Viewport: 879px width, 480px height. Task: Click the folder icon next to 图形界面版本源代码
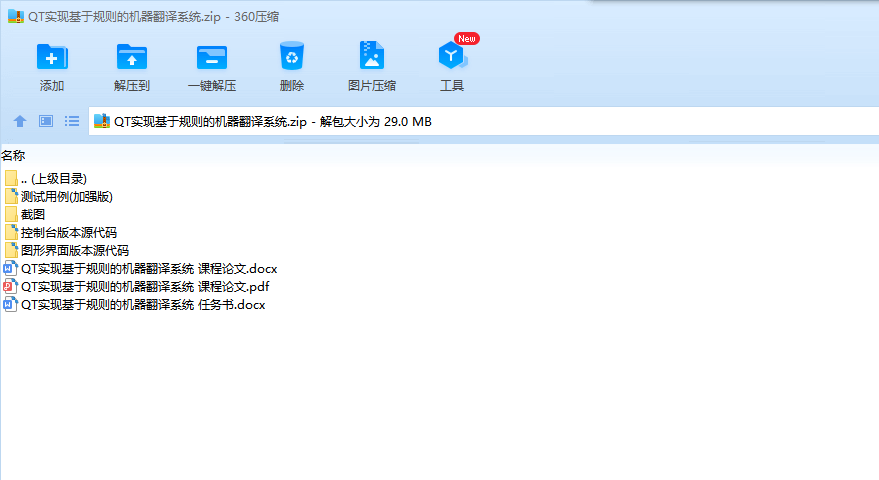tap(11, 251)
